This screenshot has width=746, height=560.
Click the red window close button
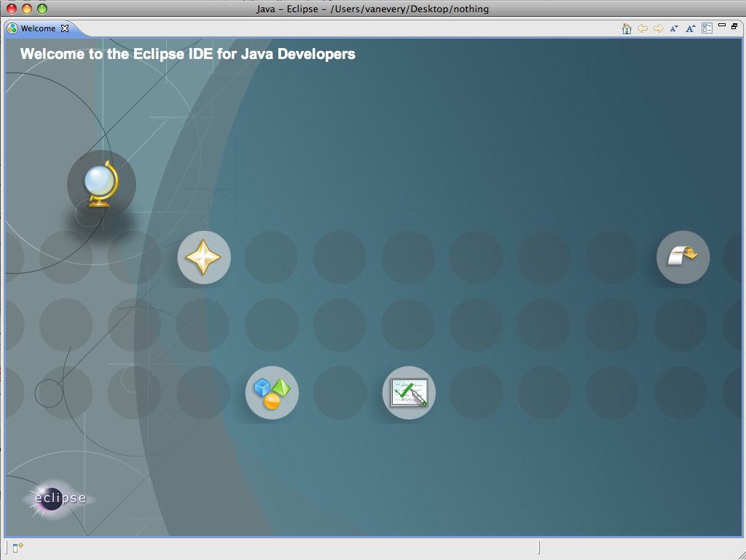click(x=12, y=9)
